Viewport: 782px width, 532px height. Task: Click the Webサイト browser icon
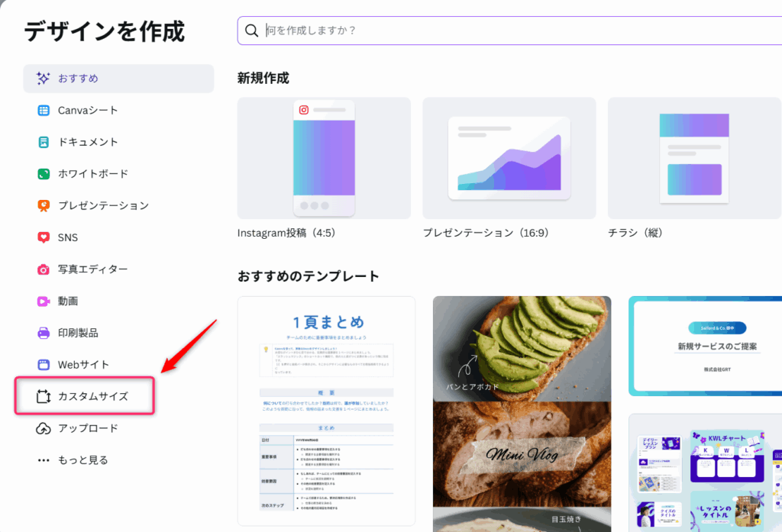(x=44, y=365)
